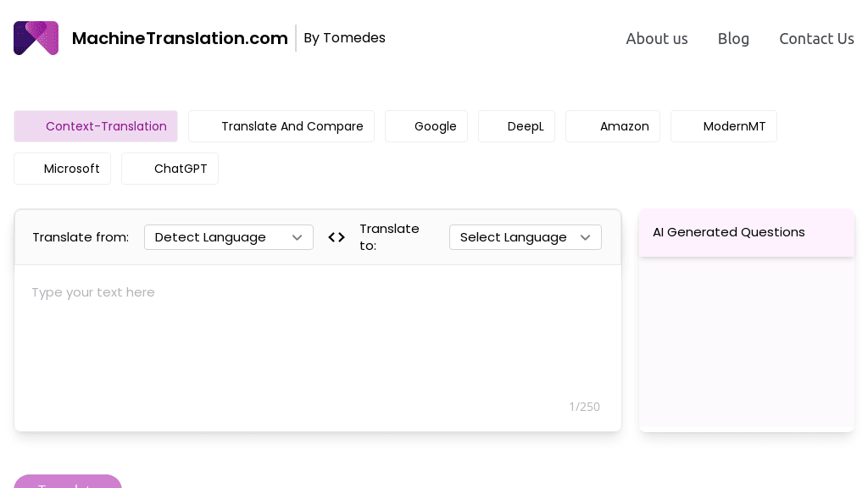
Task: Click the MachineTranslation.com logo icon
Action: pyautogui.click(x=36, y=38)
